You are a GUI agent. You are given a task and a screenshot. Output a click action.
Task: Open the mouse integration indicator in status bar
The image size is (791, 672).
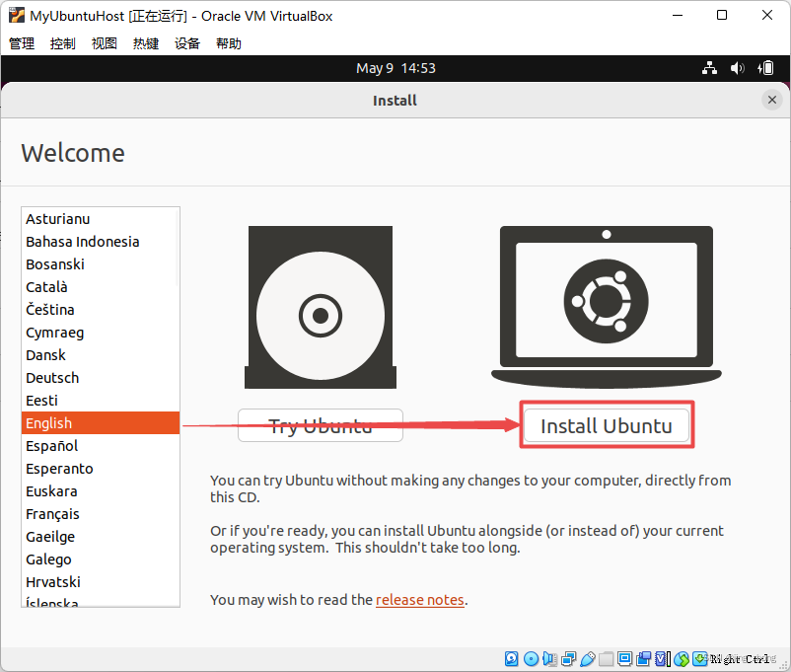(x=682, y=659)
